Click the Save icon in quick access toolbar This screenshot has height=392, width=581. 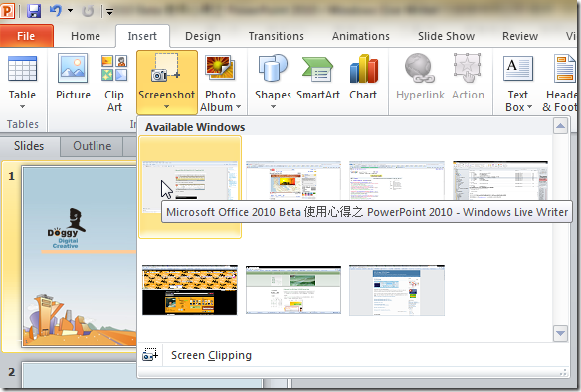click(34, 11)
